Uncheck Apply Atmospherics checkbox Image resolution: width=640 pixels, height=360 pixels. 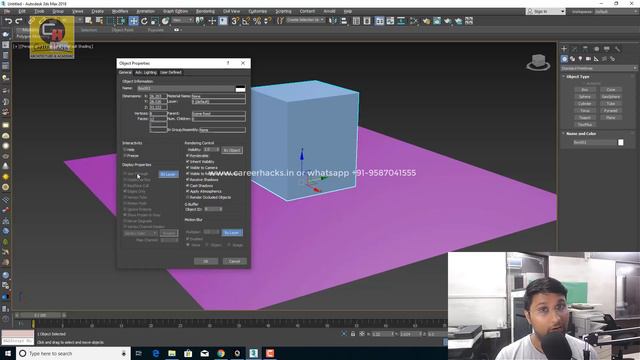[x=188, y=191]
